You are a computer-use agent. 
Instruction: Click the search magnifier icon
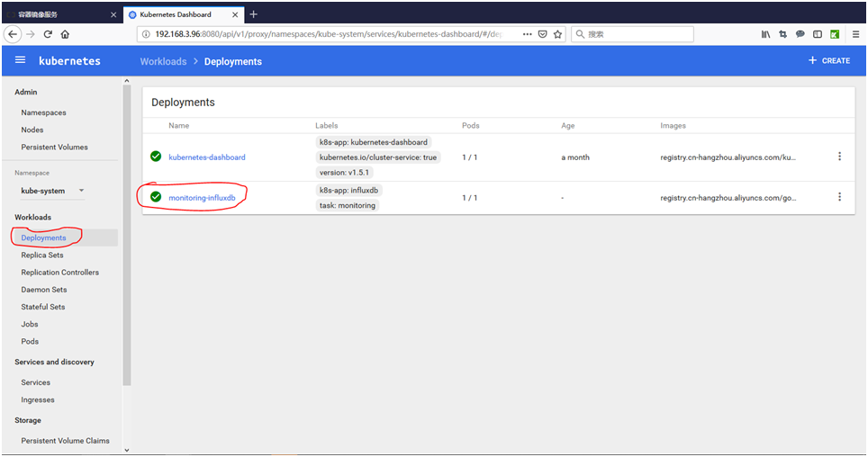click(580, 34)
